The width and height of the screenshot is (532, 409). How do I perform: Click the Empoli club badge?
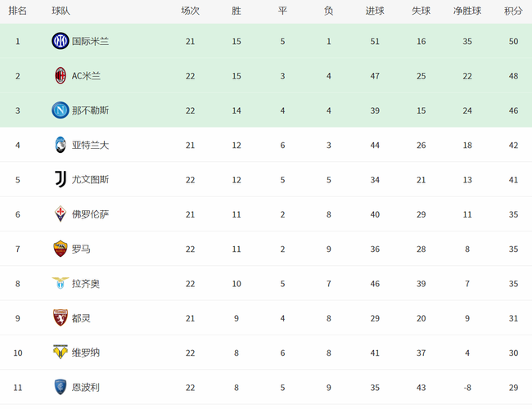pyautogui.click(x=61, y=387)
